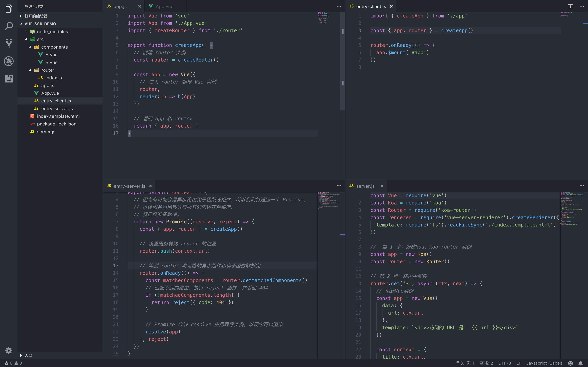Open notifications bell in status bar
Viewport: 588px width, 367px height.
[580, 363]
